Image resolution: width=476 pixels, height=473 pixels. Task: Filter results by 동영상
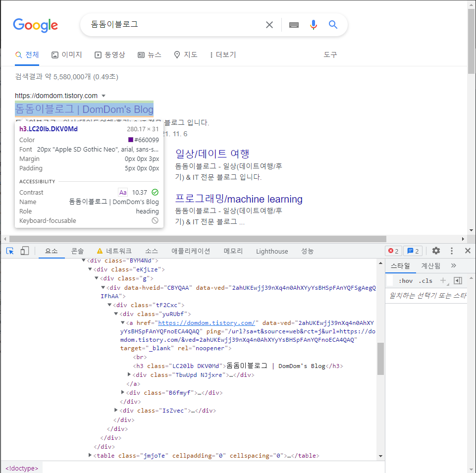coord(109,54)
